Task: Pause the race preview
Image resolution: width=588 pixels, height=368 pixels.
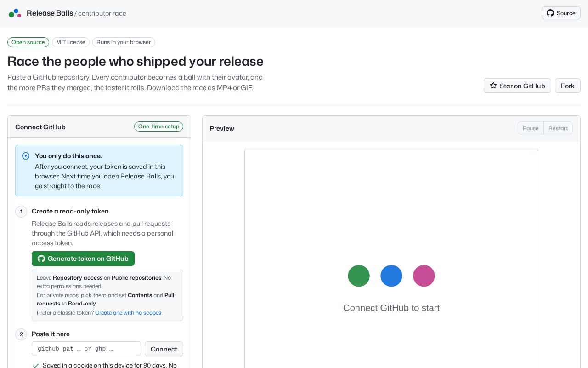Action: (531, 128)
